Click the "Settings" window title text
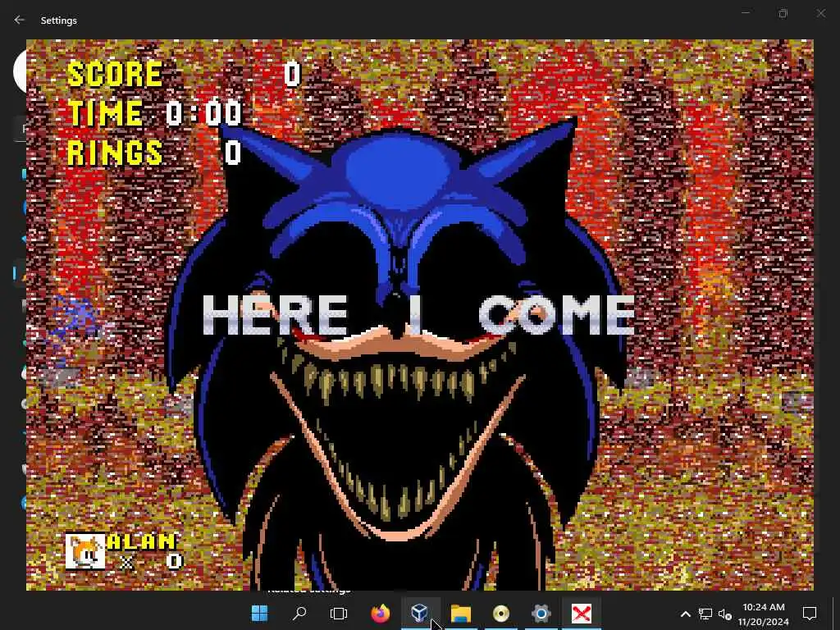This screenshot has width=840, height=630. (59, 21)
